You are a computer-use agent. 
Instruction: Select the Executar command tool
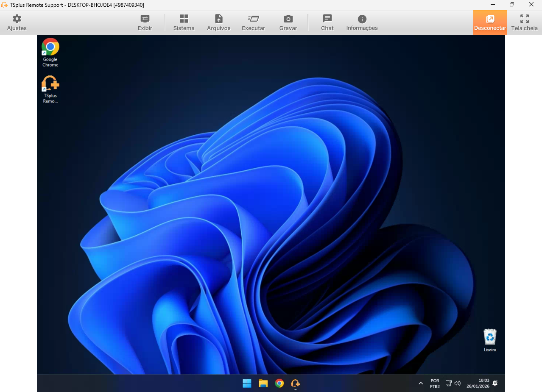pos(253,23)
